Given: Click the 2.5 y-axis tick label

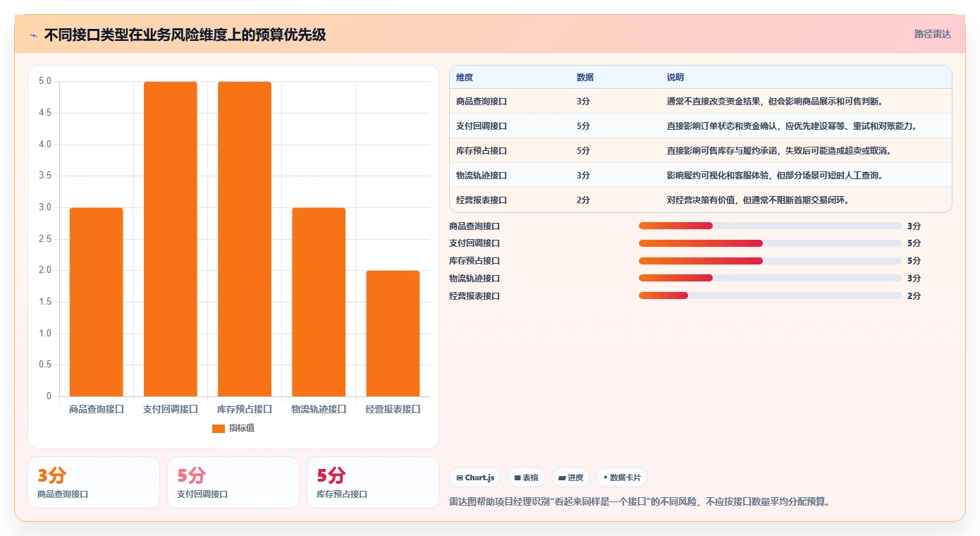Looking at the screenshot, I should click(45, 238).
